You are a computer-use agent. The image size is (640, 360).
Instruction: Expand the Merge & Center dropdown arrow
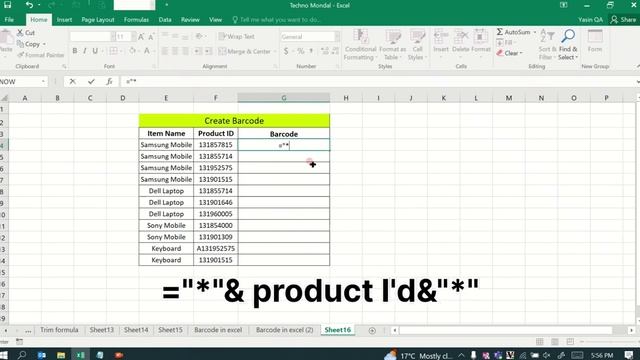coord(274,51)
